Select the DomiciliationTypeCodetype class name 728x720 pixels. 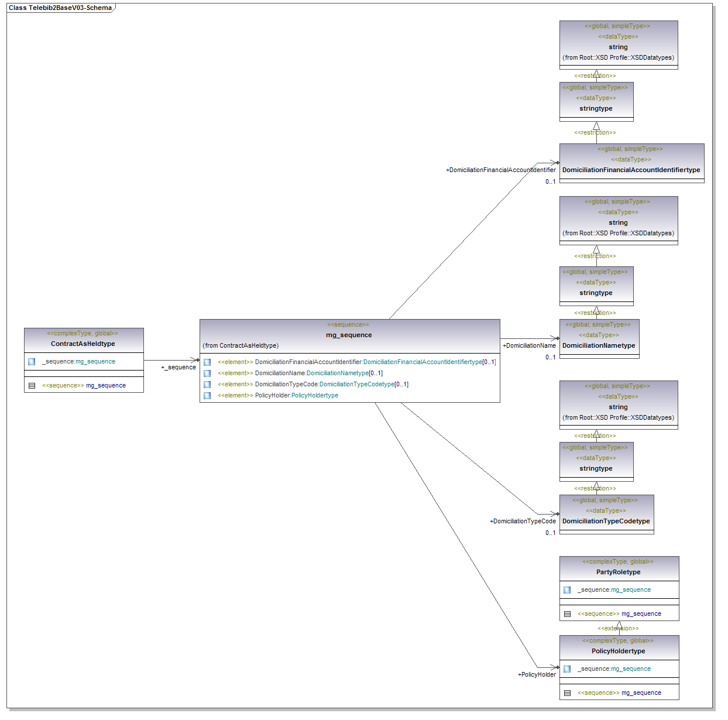(606, 521)
